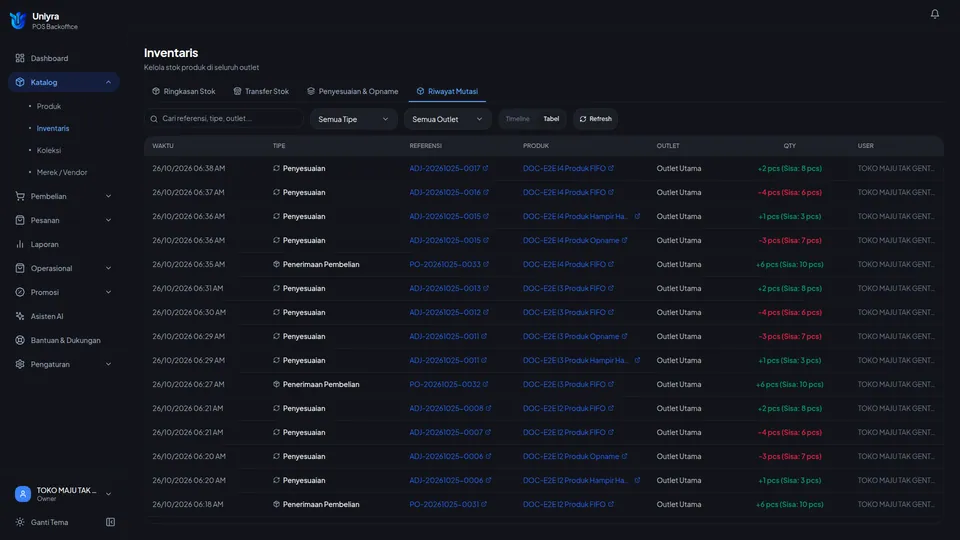The width and height of the screenshot is (960, 540).
Task: Click the Unlyra logo icon
Action: pyautogui.click(x=18, y=21)
